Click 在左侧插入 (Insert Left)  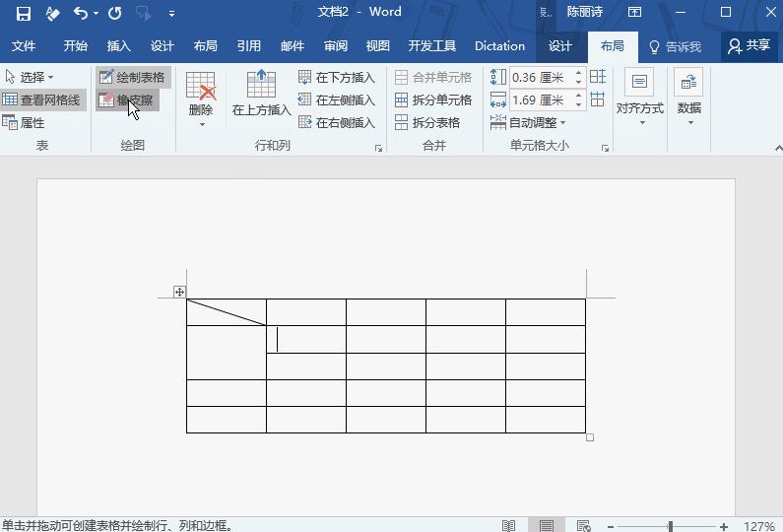coord(337,100)
